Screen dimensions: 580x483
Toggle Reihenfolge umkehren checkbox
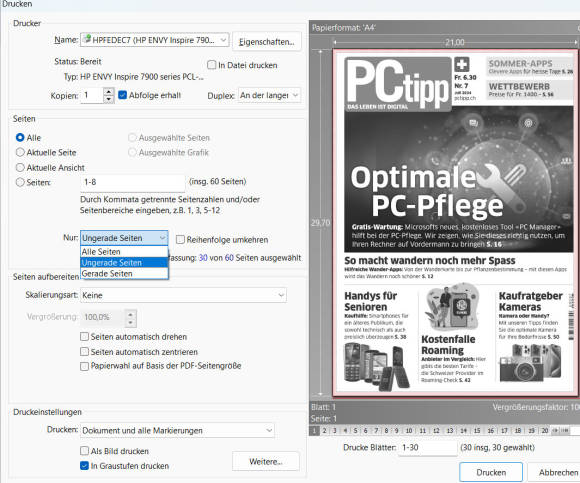click(180, 240)
